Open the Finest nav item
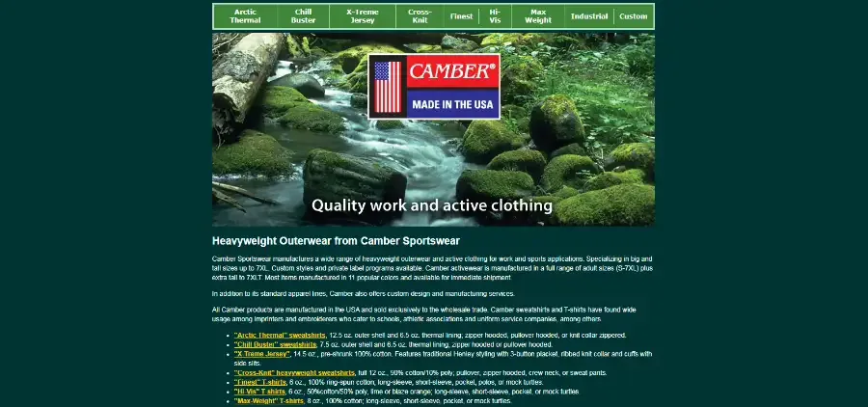This screenshot has width=868, height=407. pos(461,16)
